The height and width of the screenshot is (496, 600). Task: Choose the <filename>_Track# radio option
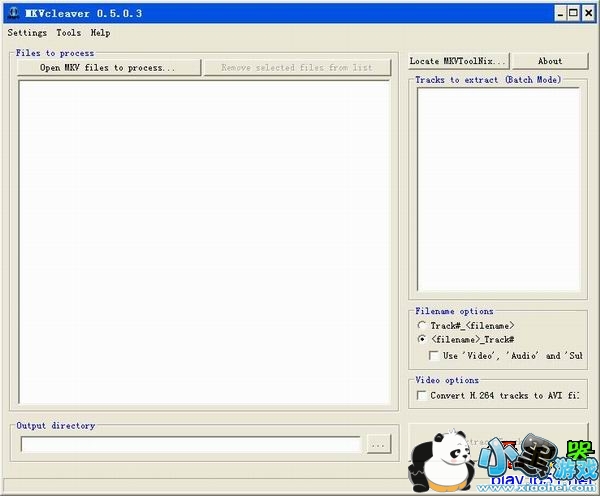pyautogui.click(x=422, y=340)
